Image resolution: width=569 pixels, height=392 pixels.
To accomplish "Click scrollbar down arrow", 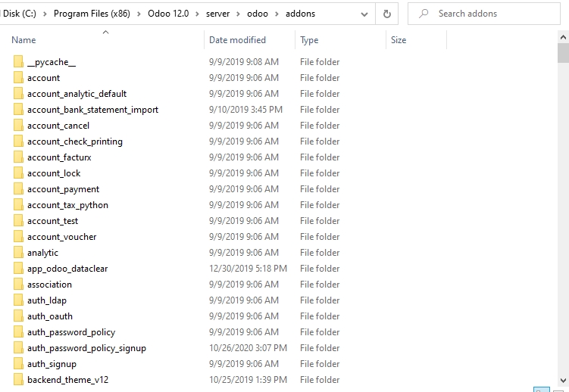I will [563, 381].
